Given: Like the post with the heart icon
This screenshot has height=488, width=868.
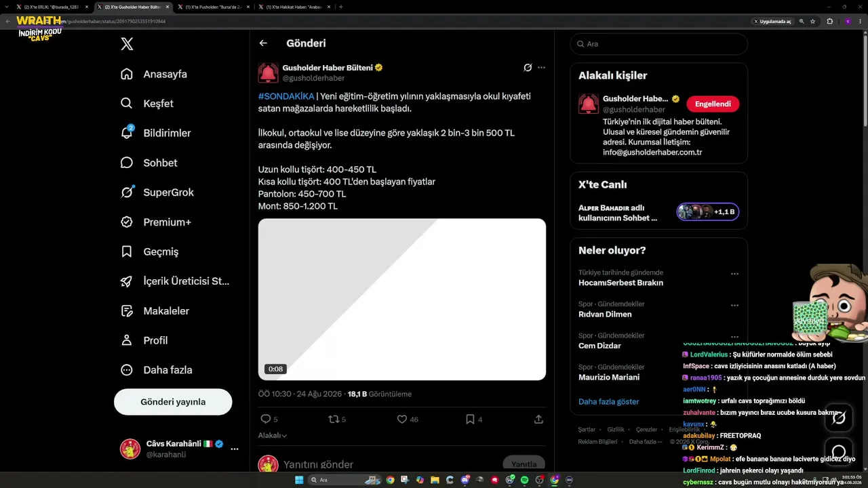Looking at the screenshot, I should [x=402, y=420].
